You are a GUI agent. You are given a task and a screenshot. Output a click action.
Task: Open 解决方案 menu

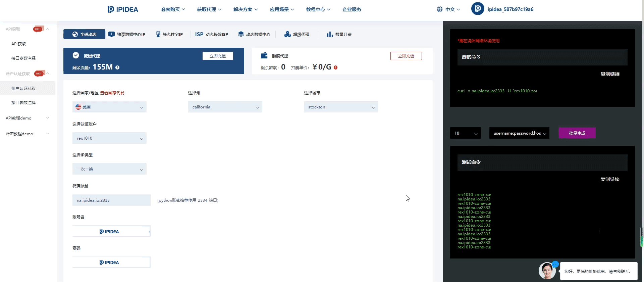point(246,9)
